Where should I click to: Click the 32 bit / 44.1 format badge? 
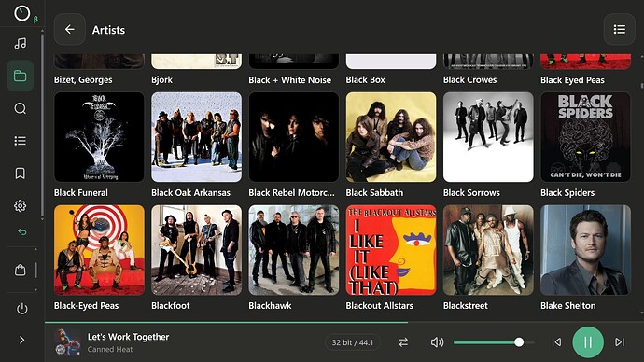[353, 342]
